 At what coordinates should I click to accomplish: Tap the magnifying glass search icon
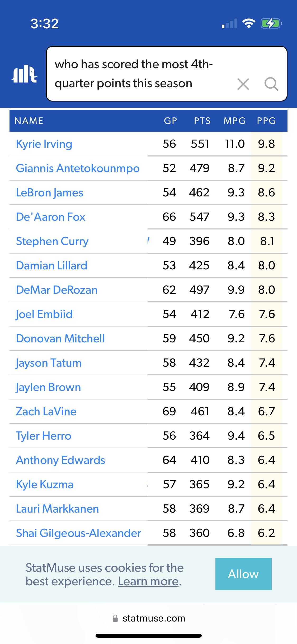(x=271, y=84)
